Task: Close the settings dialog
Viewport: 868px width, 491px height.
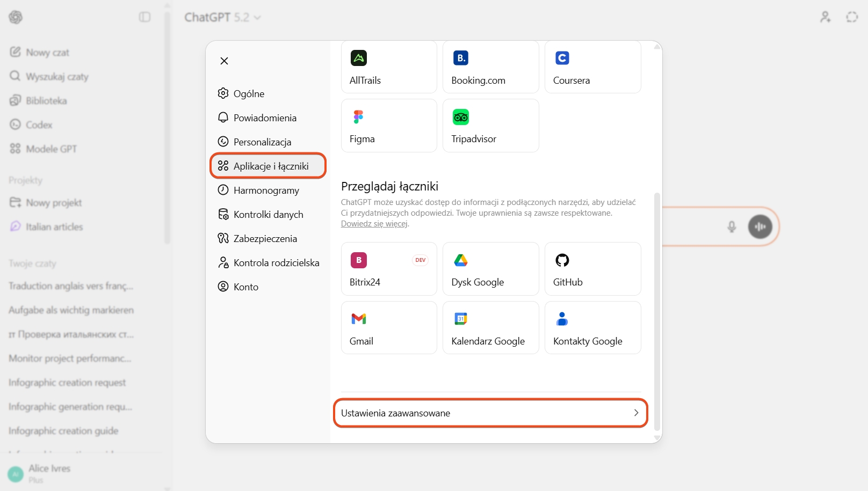Action: pyautogui.click(x=225, y=61)
